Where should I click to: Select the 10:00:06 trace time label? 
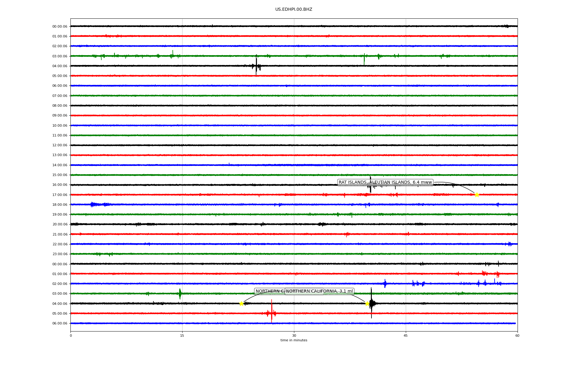click(x=60, y=125)
